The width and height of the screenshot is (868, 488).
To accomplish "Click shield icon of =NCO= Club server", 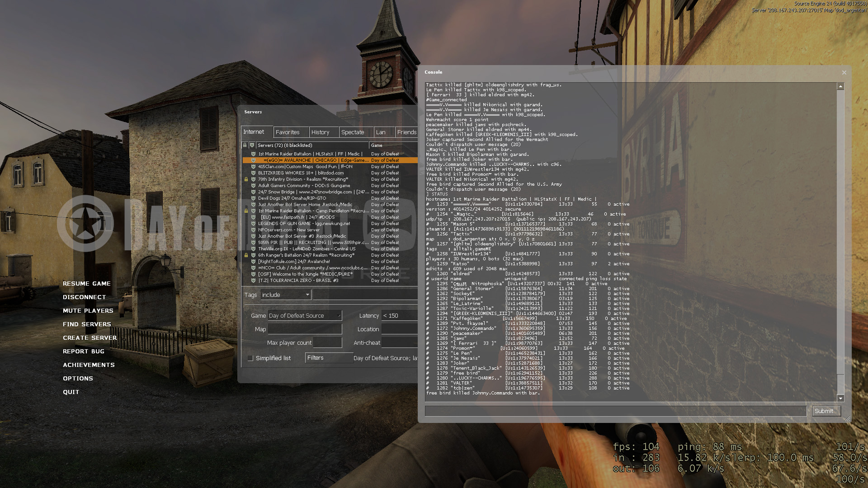I will (x=253, y=268).
